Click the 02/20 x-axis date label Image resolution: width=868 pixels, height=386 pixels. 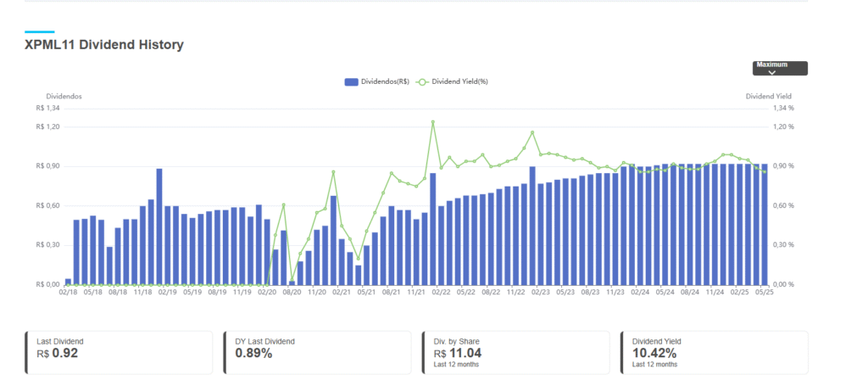(x=267, y=293)
